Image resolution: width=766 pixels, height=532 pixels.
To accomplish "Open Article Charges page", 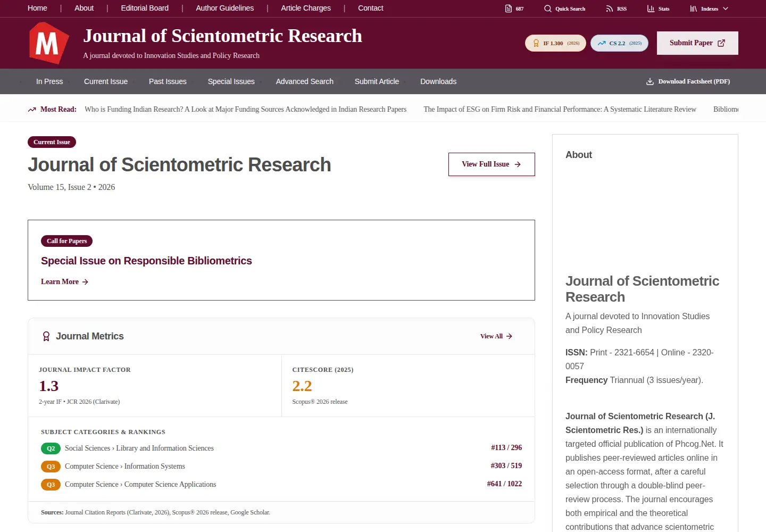I will point(306,8).
